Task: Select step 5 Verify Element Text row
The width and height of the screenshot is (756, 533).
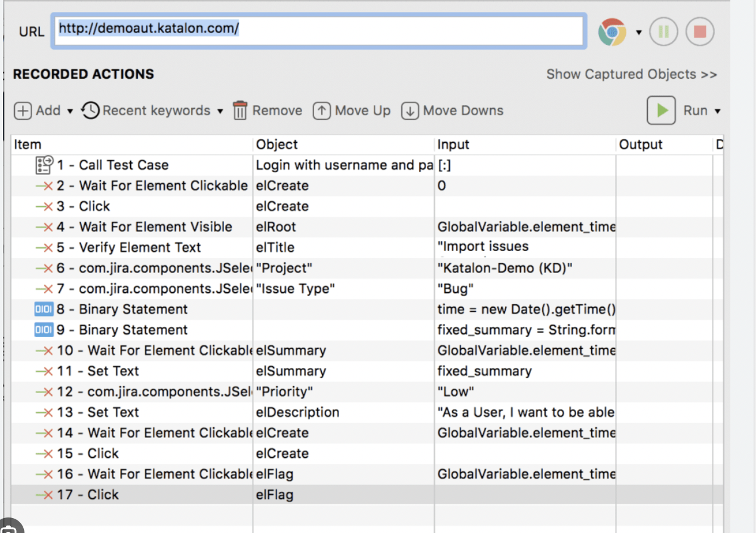Action: click(x=140, y=247)
